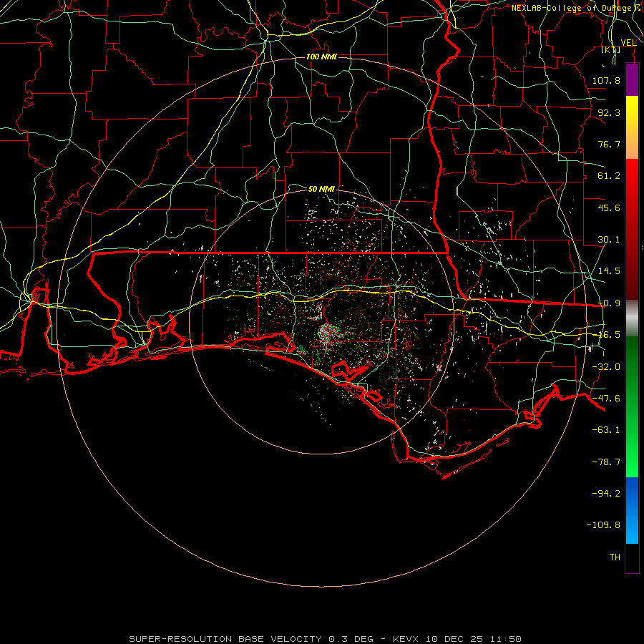
Task: Click the VEL legend title
Action: [628, 43]
